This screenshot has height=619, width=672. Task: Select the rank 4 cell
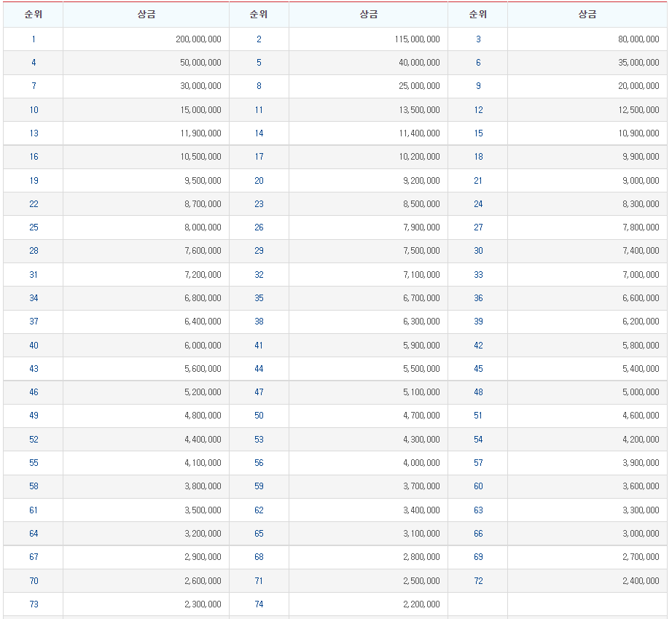[x=34, y=63]
